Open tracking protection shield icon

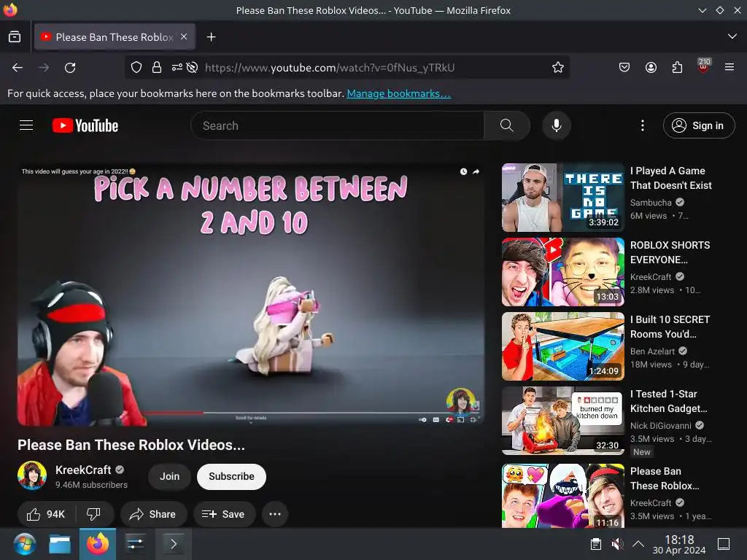[136, 68]
